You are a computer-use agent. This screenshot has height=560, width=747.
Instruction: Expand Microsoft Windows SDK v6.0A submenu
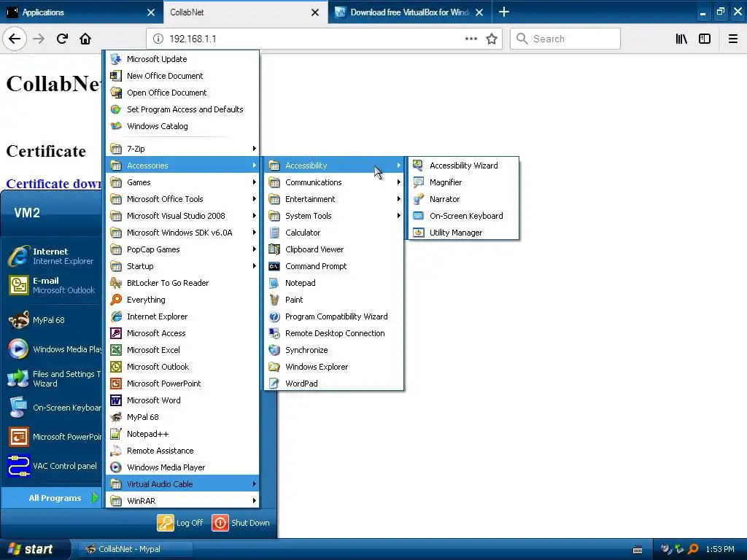[182, 233]
